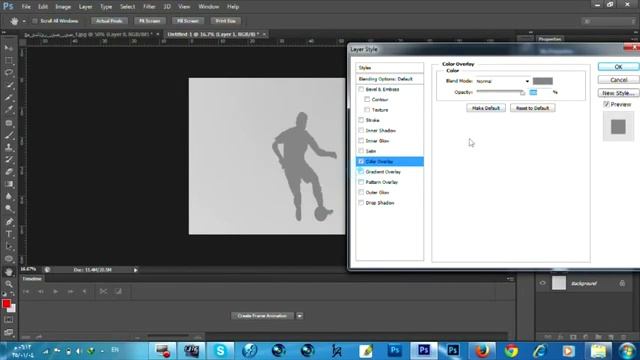Screen dimensions: 640x360
Task: Select the Horizontal Type tool
Action: [x=9, y=234]
